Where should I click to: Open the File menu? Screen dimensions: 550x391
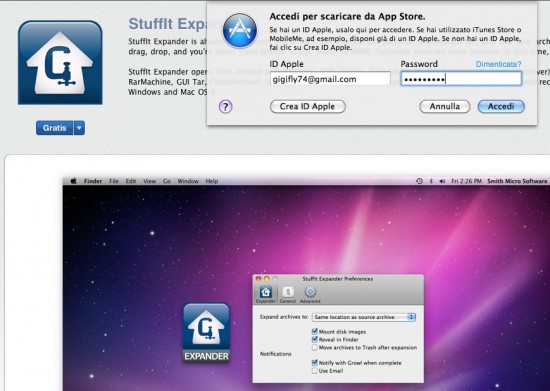(114, 181)
